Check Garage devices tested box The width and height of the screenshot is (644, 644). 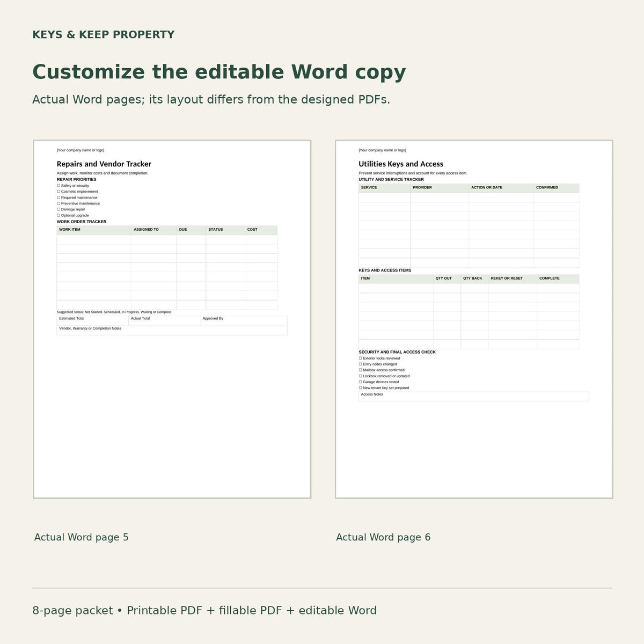361,382
